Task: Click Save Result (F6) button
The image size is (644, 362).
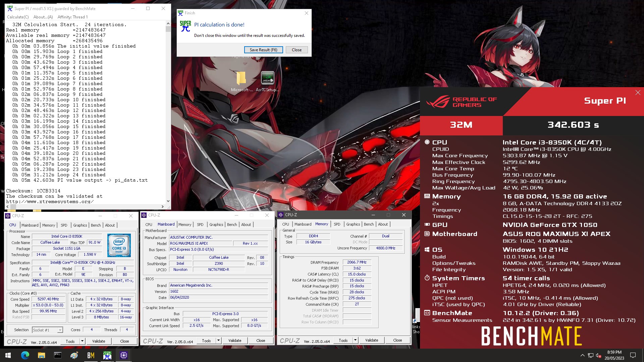Action: (263, 50)
